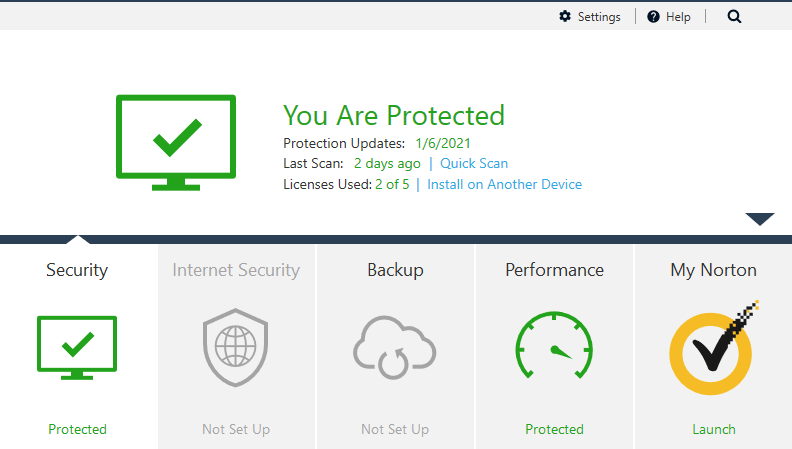
Task: Expand the dark triangle arrow below status
Action: [760, 219]
